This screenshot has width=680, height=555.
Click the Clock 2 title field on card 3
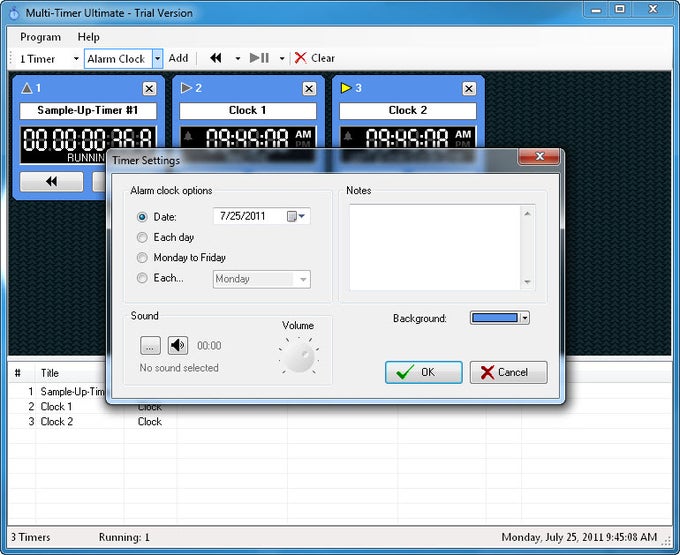click(x=408, y=111)
